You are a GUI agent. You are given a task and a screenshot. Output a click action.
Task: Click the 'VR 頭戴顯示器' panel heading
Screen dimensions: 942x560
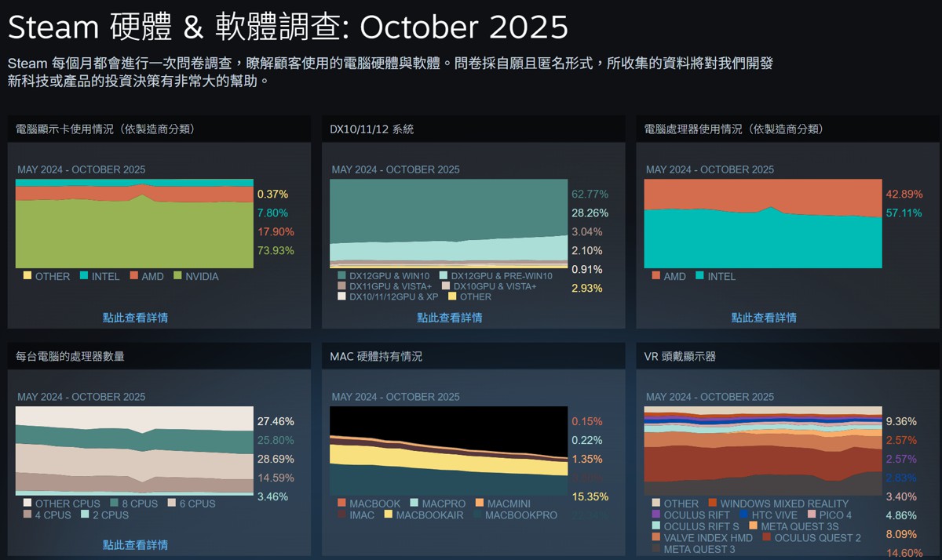[x=680, y=356]
